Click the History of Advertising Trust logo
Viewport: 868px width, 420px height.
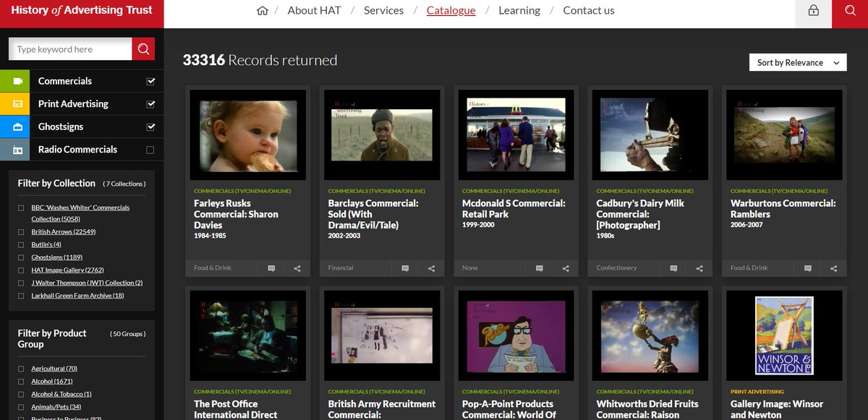(82, 11)
